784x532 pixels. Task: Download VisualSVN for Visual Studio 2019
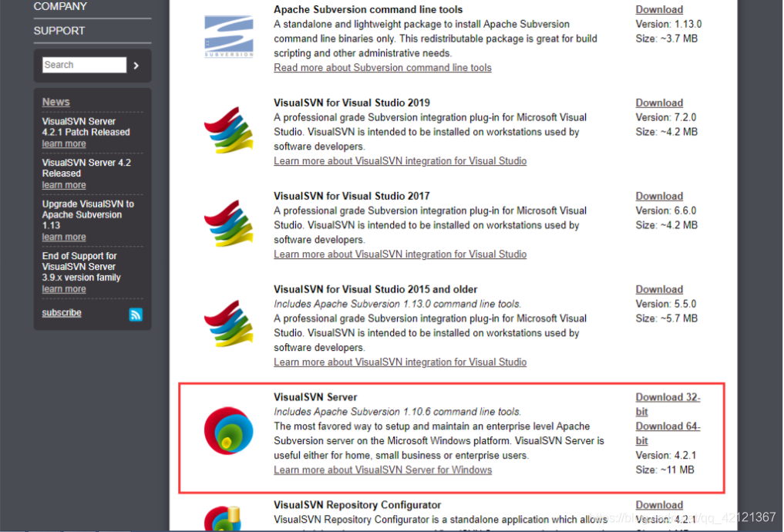pos(659,103)
